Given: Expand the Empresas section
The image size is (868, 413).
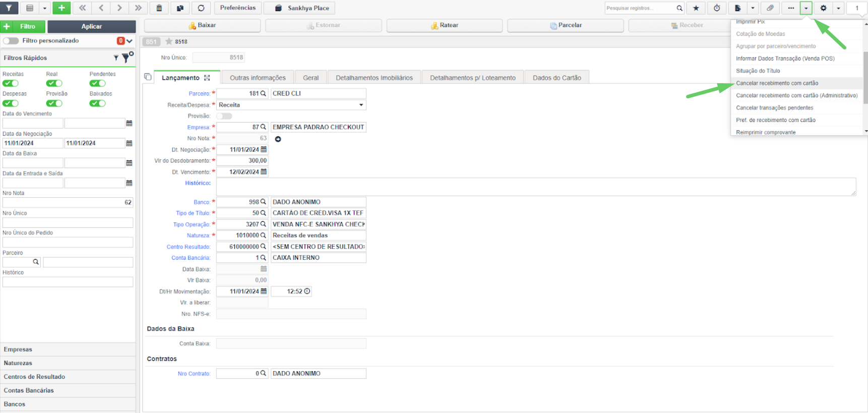Looking at the screenshot, I should (68, 349).
